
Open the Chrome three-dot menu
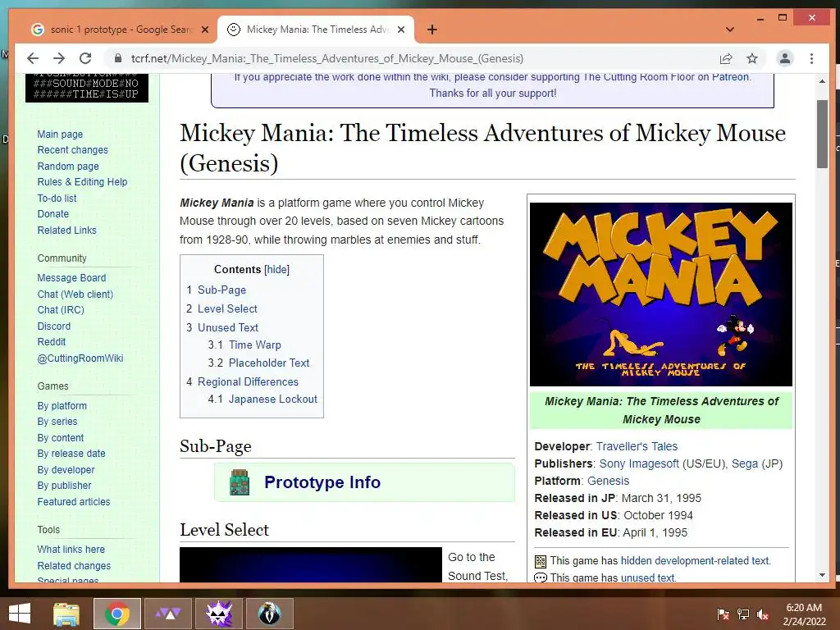[811, 58]
